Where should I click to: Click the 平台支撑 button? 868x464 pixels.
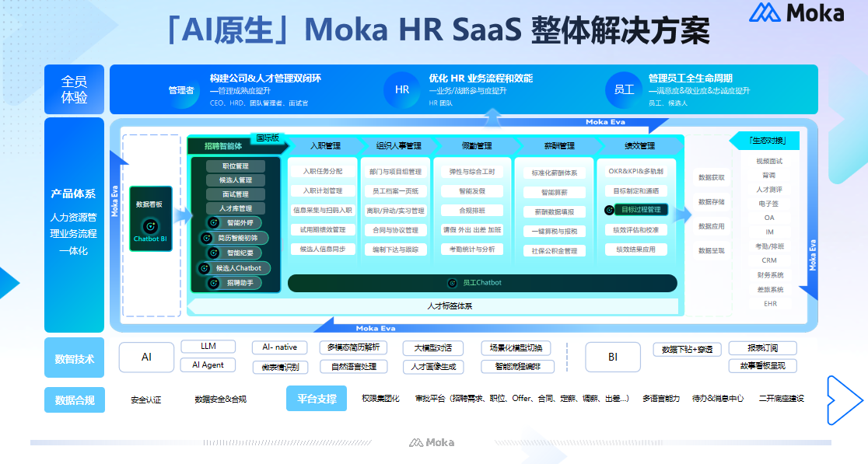coord(316,399)
